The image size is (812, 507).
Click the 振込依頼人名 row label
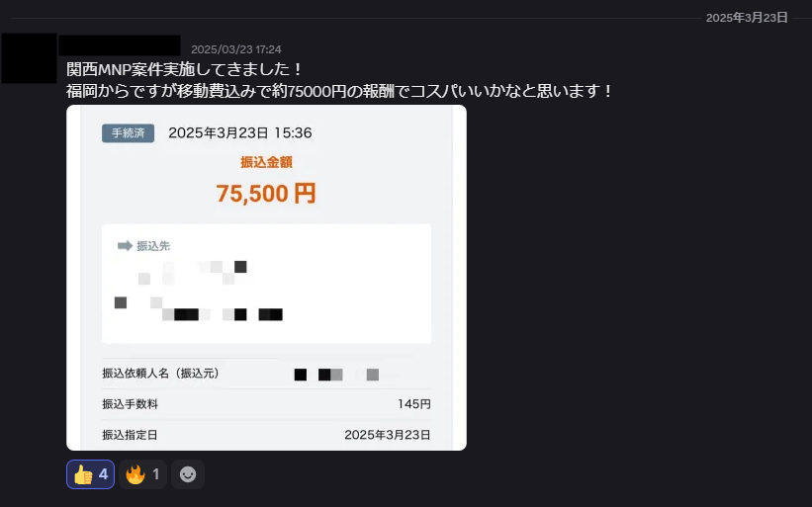click(x=161, y=374)
